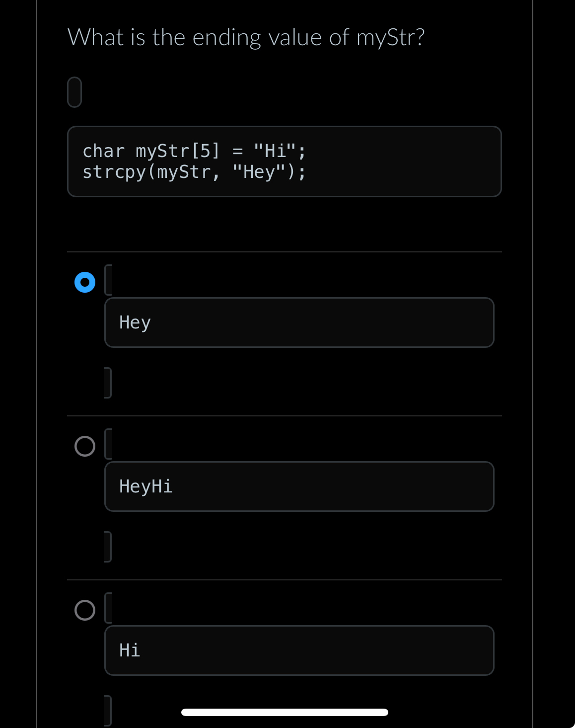The width and height of the screenshot is (575, 728).
Task: Select the radio button next to HeyHi
Action: coord(84,446)
